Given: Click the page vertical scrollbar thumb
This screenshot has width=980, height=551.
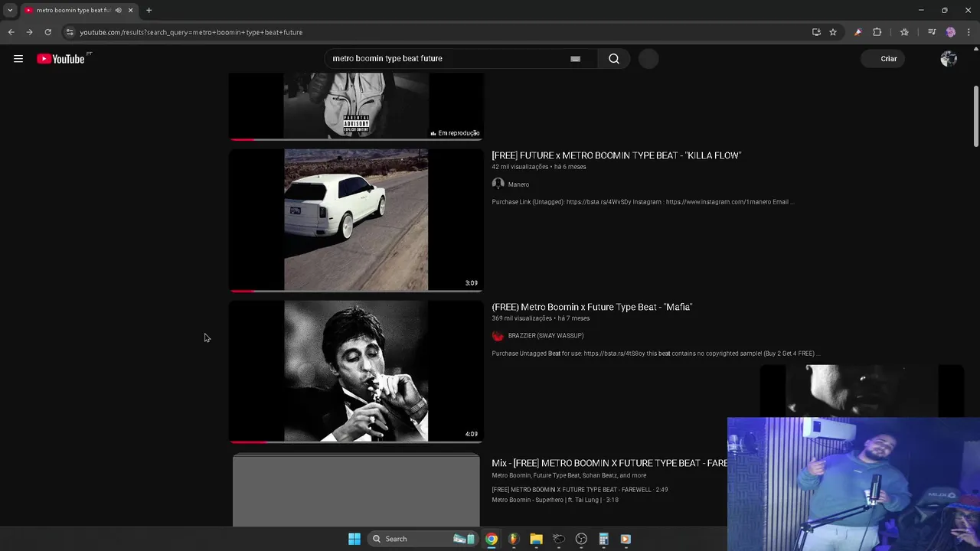Looking at the screenshot, I should tap(975, 115).
